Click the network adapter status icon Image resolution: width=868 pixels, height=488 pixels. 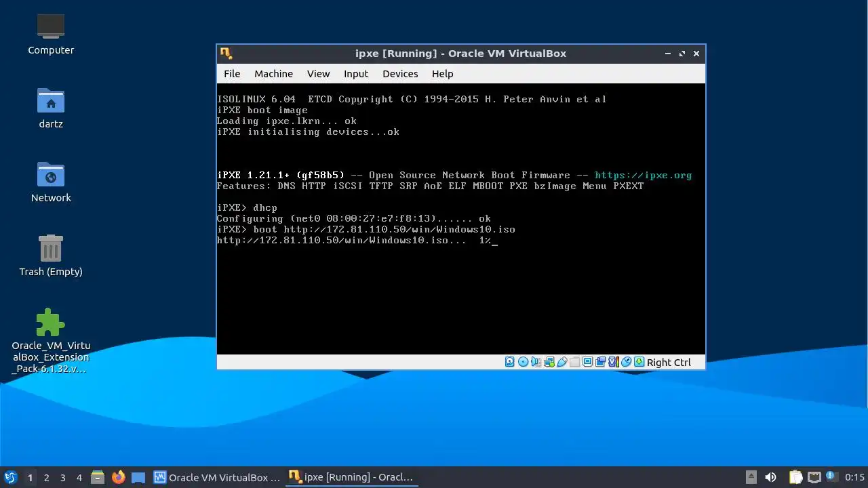point(549,362)
